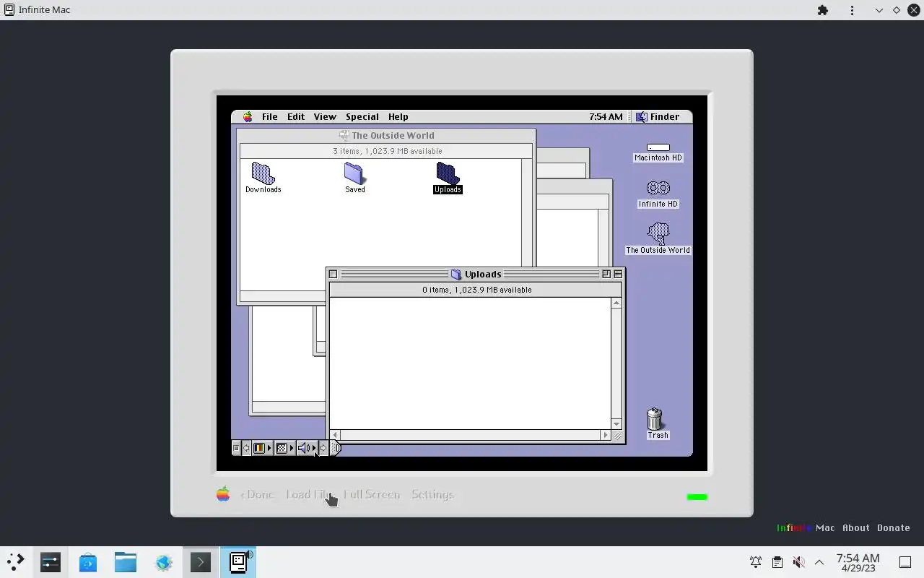Click the Uploads window up scroll arrow
The width and height of the screenshot is (924, 578).
pyautogui.click(x=616, y=303)
